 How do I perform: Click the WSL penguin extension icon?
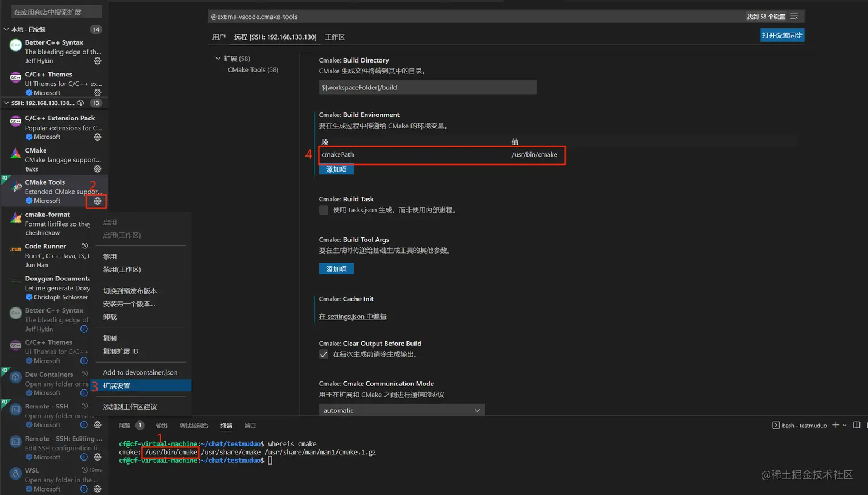16,474
